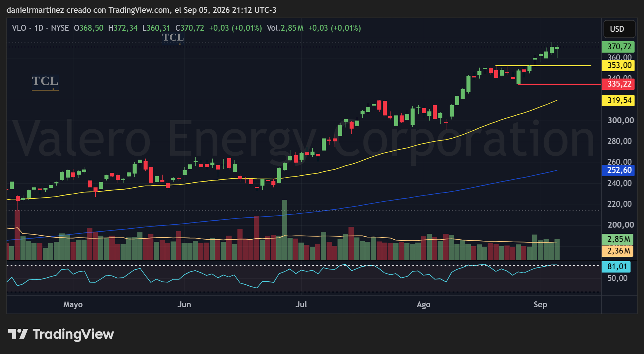
Task: Click the yellow 353,00 price label
Action: [618, 65]
